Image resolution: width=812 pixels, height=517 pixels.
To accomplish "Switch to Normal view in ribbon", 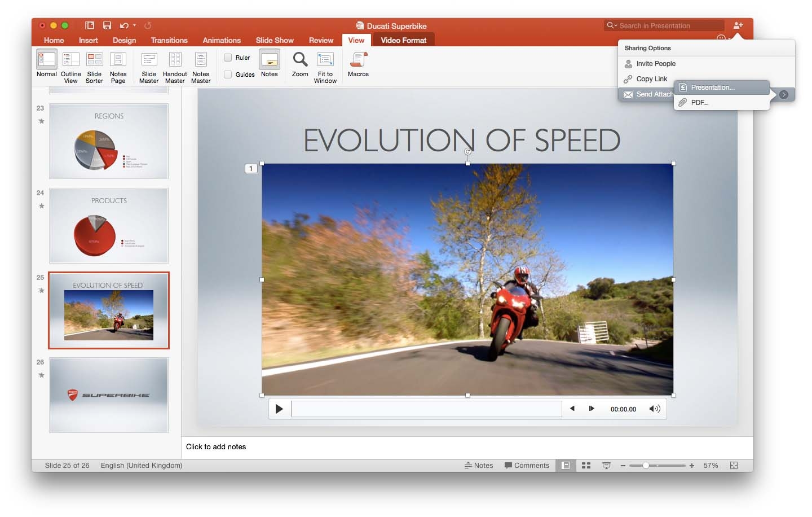I will [46, 67].
